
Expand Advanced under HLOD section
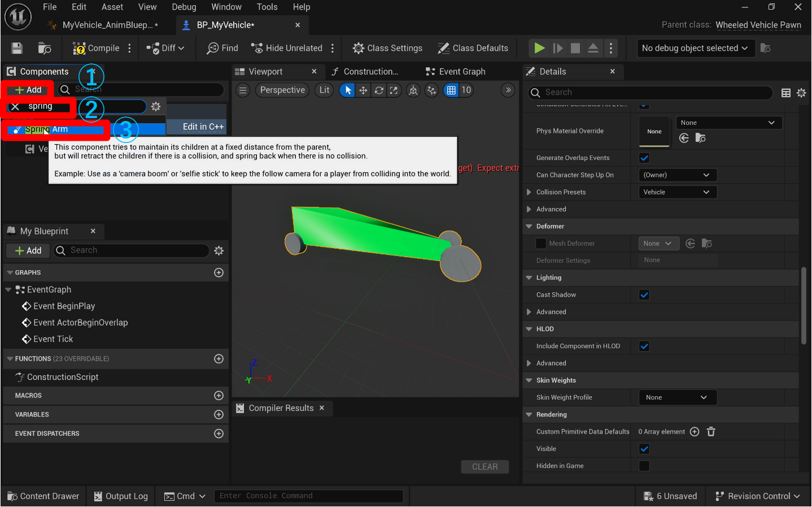click(x=529, y=363)
